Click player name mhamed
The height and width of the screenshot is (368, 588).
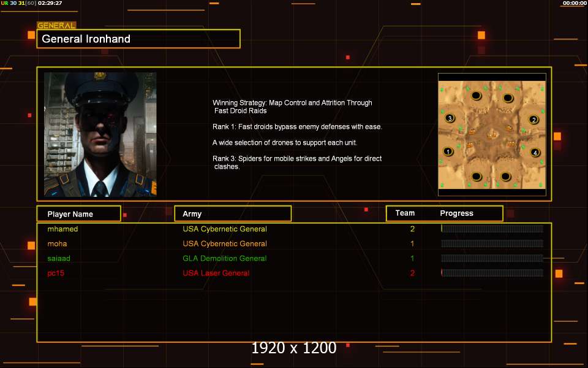[62, 229]
